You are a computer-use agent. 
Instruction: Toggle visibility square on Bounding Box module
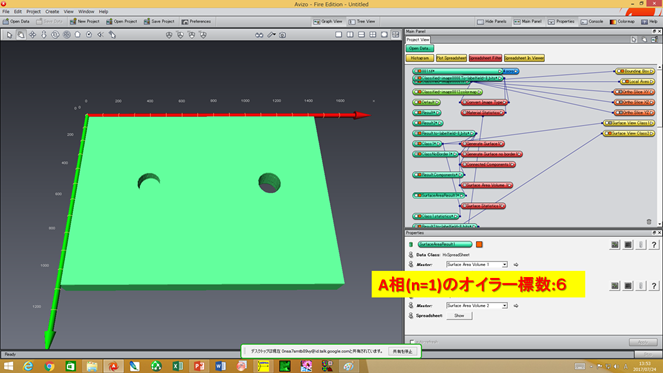pyautogui.click(x=619, y=71)
